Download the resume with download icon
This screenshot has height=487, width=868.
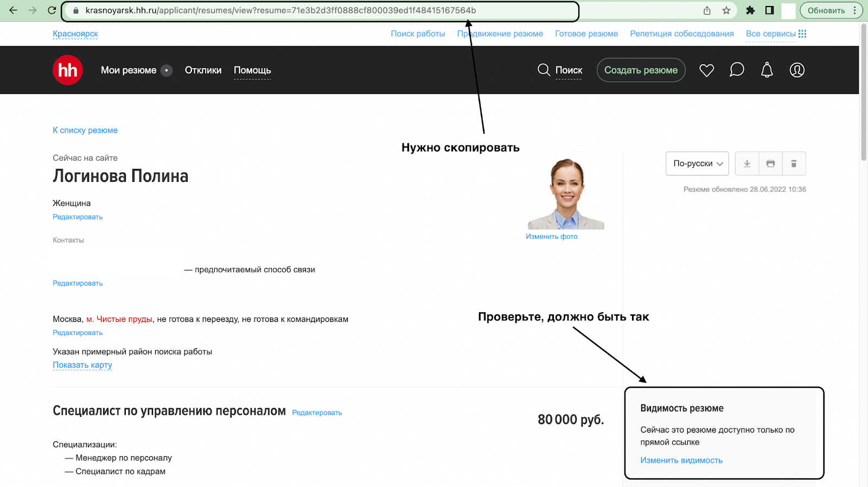[747, 163]
